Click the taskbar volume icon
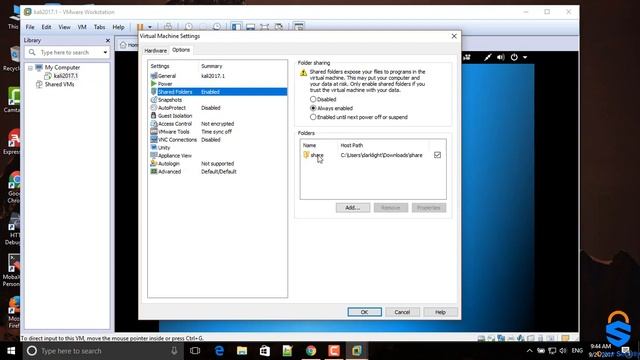The height and width of the screenshot is (360, 640). click(x=563, y=351)
